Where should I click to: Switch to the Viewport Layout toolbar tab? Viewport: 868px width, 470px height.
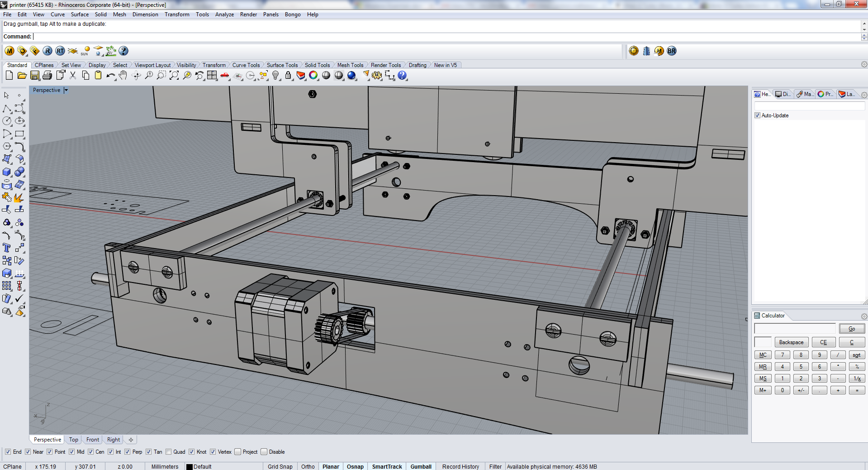pyautogui.click(x=152, y=65)
